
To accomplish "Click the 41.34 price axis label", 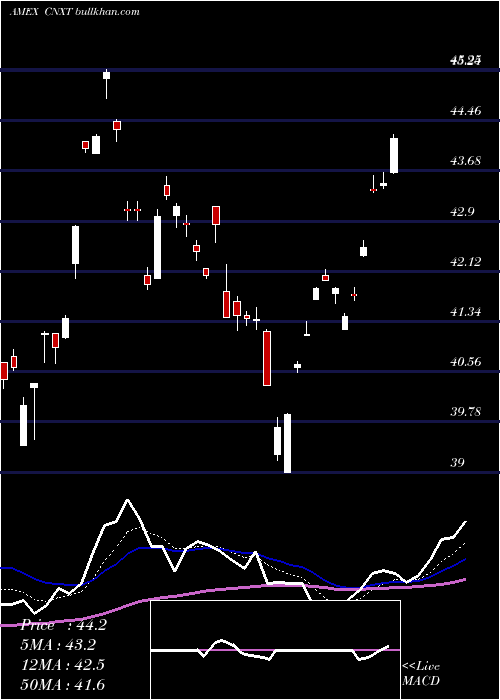I will click(466, 311).
